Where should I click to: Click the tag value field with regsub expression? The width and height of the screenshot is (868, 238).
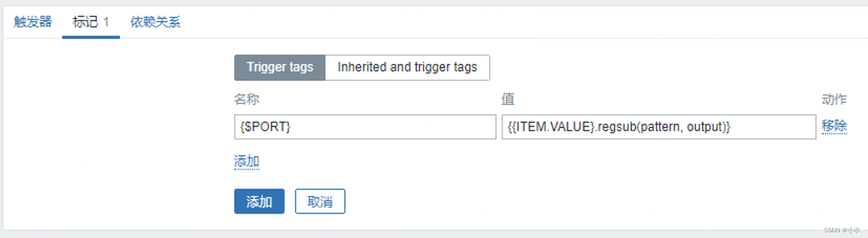coord(659,127)
